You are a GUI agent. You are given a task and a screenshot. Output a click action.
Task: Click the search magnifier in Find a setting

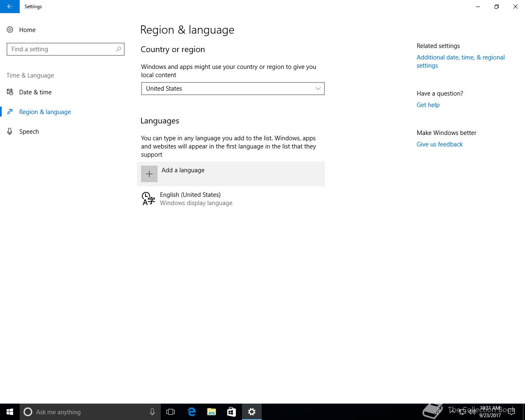(x=119, y=49)
